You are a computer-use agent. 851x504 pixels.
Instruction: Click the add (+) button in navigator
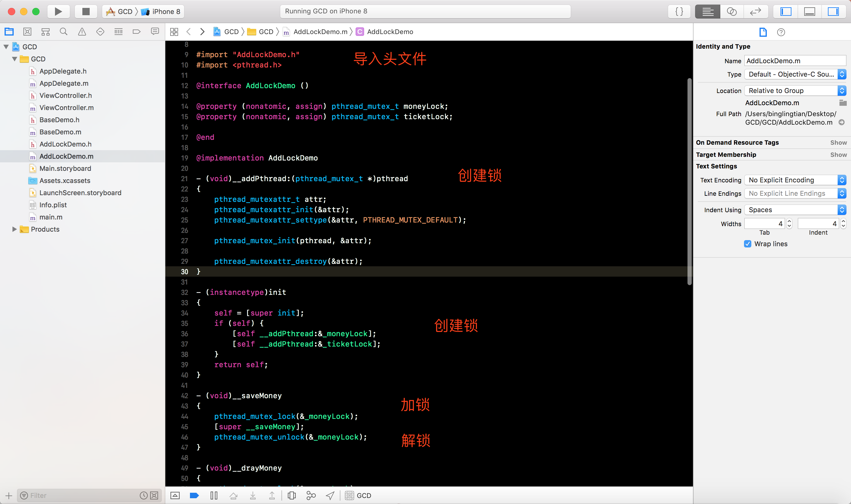coord(9,495)
